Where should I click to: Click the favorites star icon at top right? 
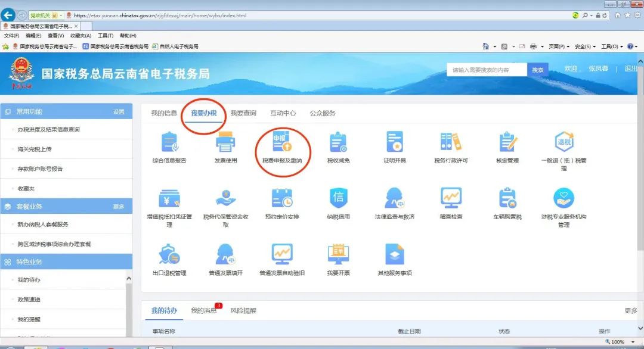point(627,15)
